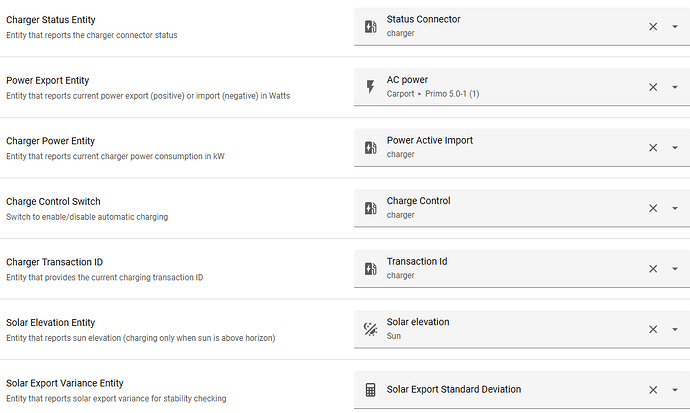Remove the Power Active Import entity
The height and width of the screenshot is (413, 690).
pos(653,148)
